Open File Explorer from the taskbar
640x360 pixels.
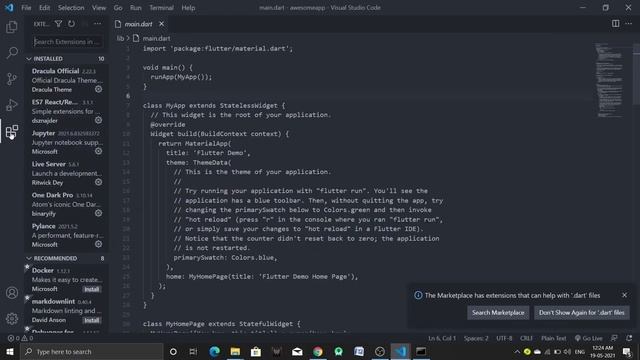point(235,351)
